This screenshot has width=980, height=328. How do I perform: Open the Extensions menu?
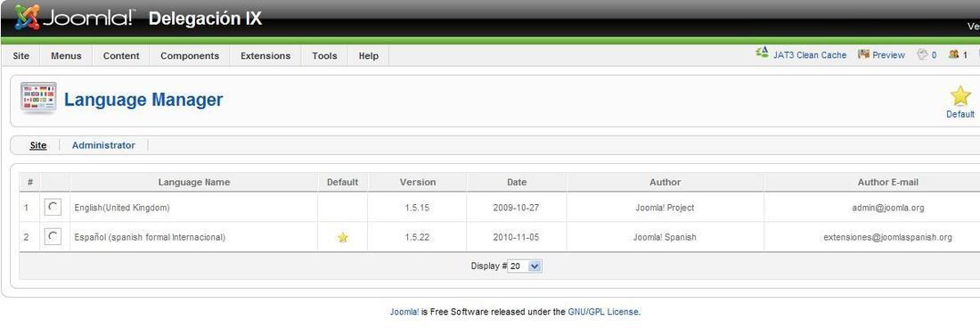point(265,55)
